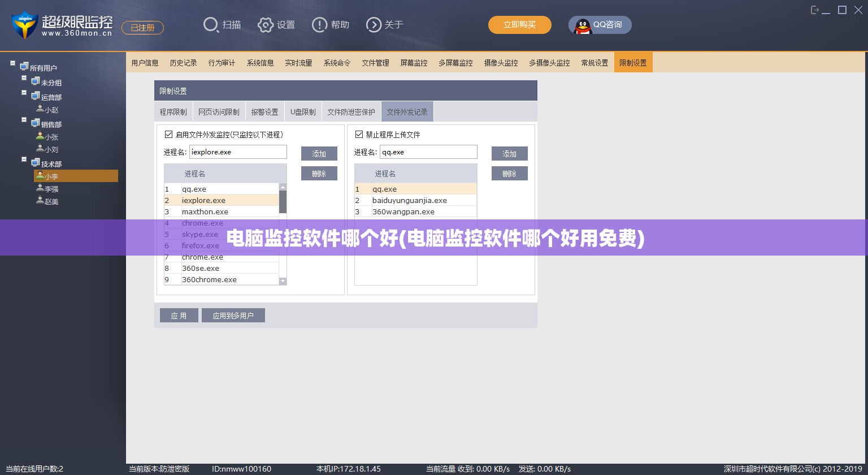Click group icon beside 运营部

[x=35, y=97]
